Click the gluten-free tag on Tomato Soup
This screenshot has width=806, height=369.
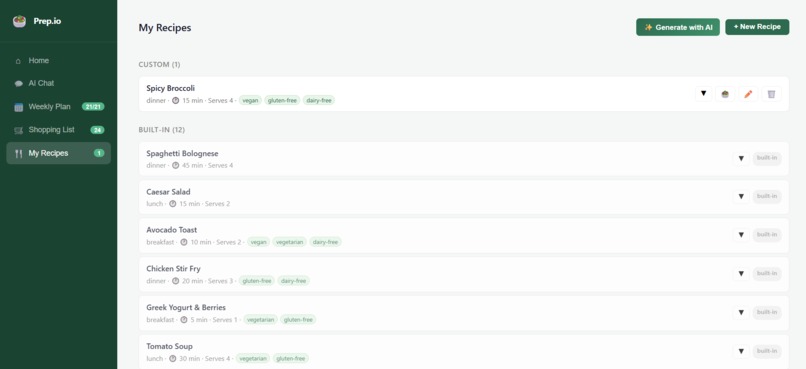(291, 359)
